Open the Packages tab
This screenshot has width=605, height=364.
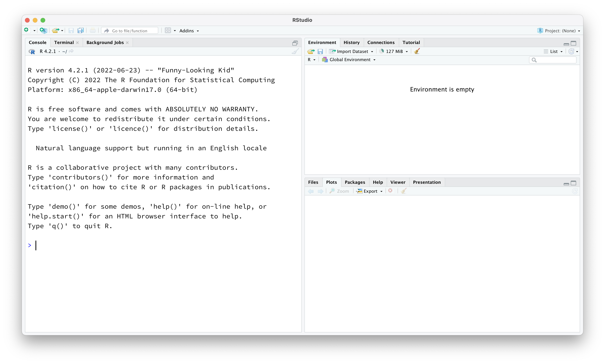pos(355,182)
